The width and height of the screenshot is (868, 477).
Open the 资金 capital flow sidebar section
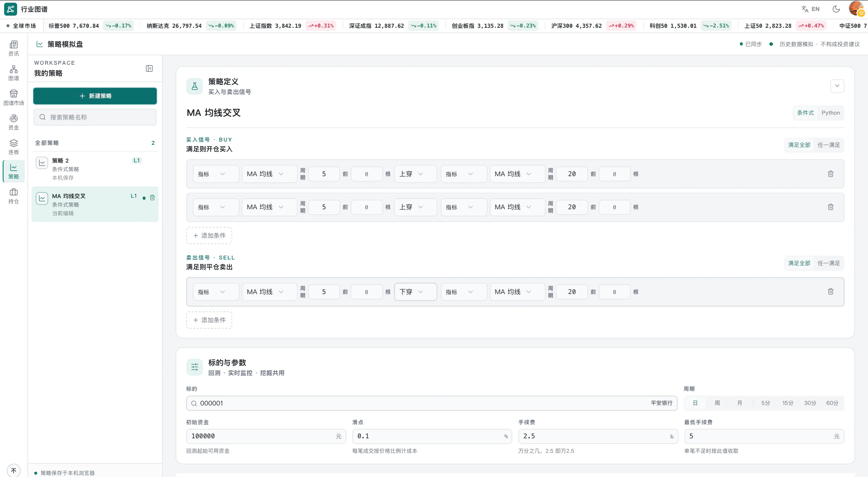coord(14,122)
